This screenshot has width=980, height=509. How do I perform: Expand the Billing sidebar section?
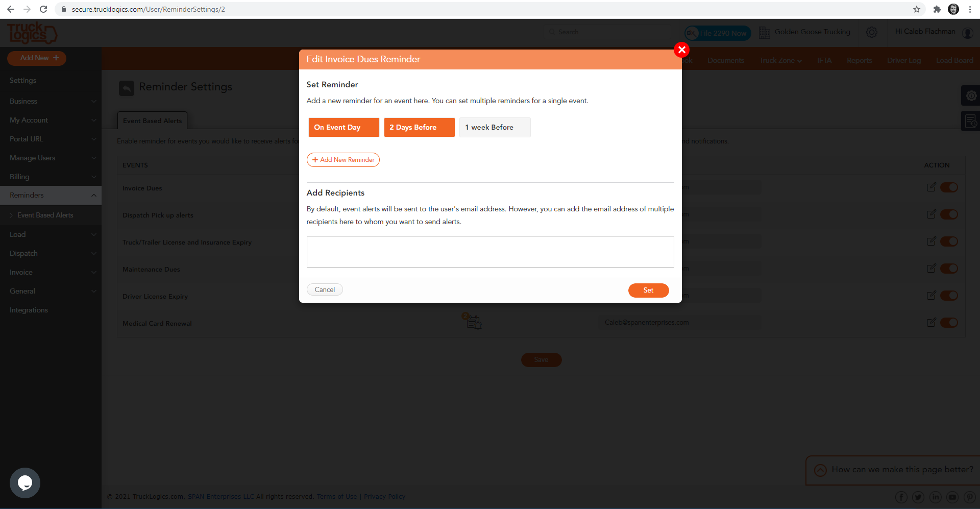pyautogui.click(x=51, y=177)
